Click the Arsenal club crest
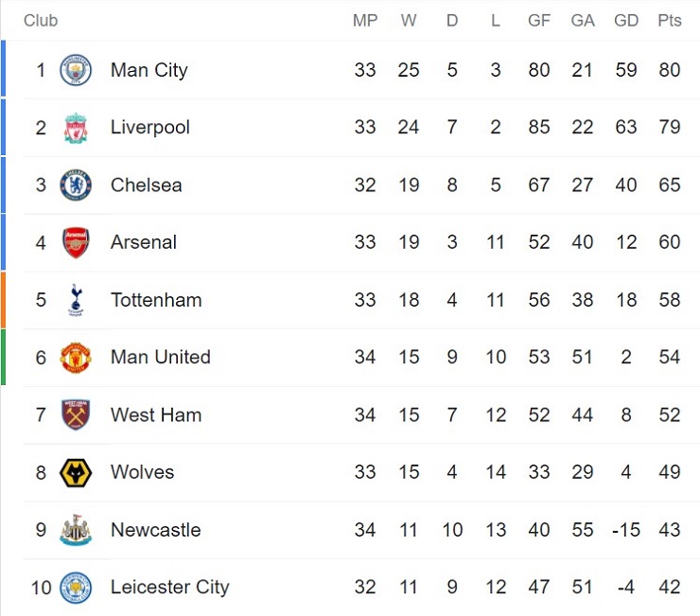This screenshot has height=616, width=700. coord(76,242)
